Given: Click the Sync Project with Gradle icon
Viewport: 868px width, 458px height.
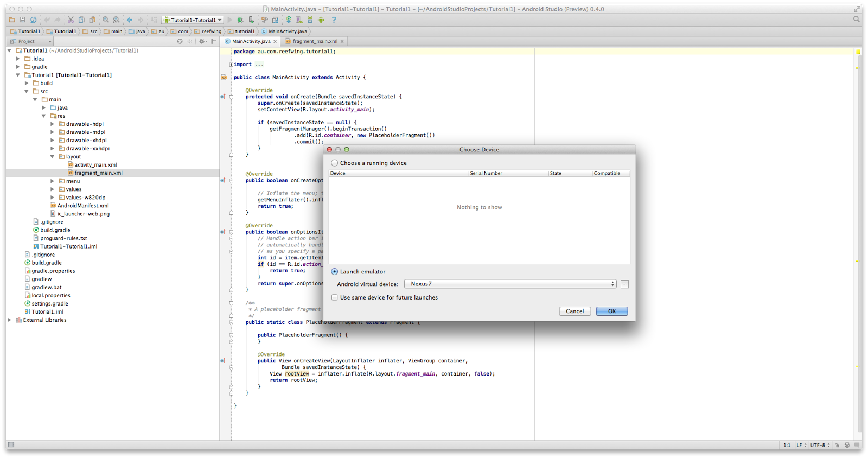Looking at the screenshot, I should [x=289, y=20].
